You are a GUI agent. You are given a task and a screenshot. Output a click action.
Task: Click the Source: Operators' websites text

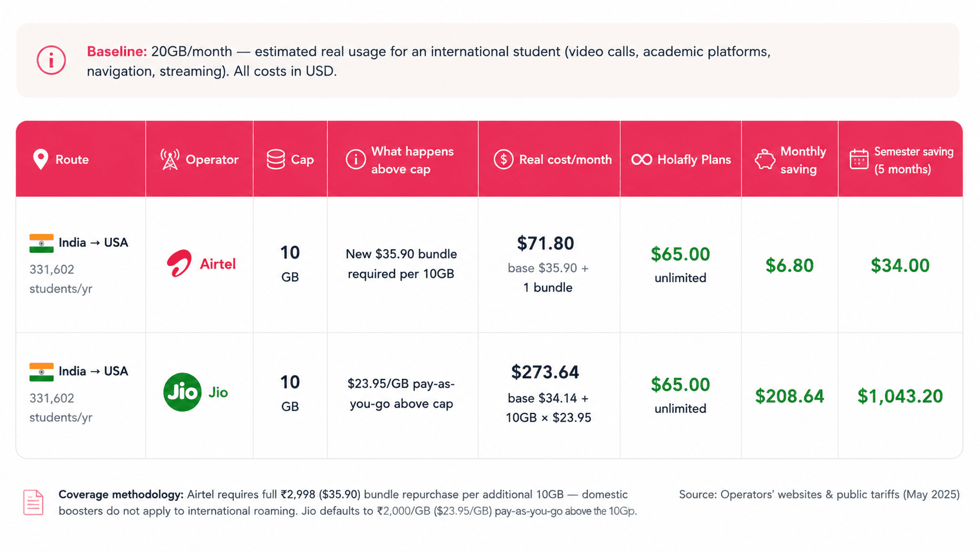click(819, 495)
